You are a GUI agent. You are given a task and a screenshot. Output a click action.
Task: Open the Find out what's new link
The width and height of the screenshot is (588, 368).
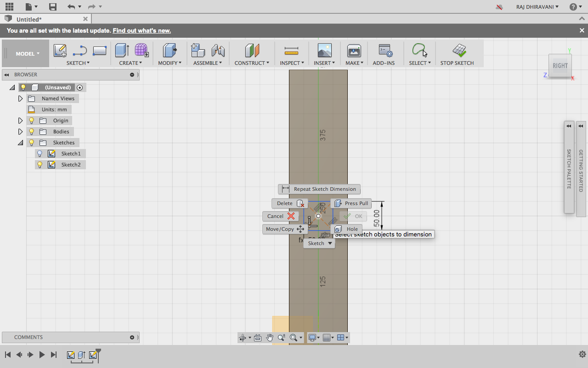point(142,31)
